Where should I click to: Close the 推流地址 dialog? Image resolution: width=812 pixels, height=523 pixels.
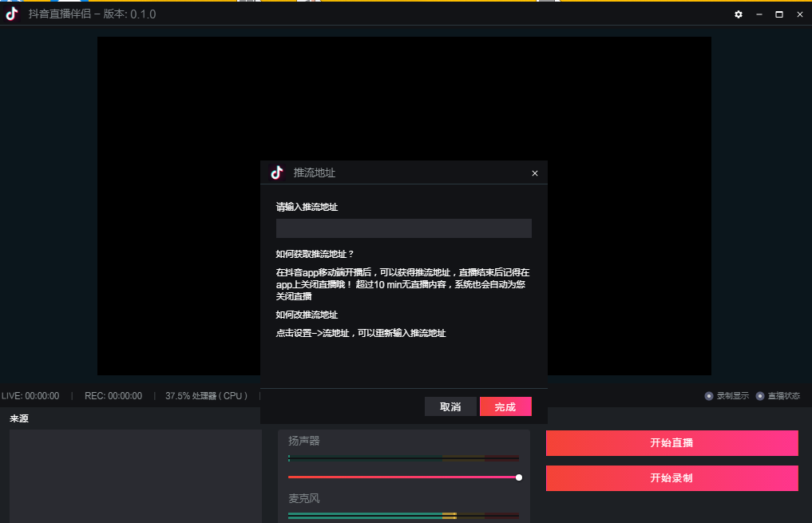pyautogui.click(x=535, y=173)
